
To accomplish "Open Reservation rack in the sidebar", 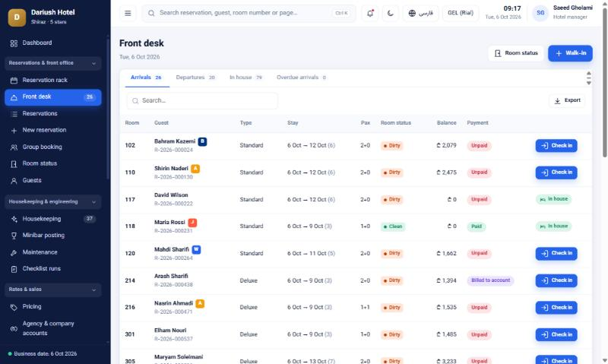I will [52, 81].
